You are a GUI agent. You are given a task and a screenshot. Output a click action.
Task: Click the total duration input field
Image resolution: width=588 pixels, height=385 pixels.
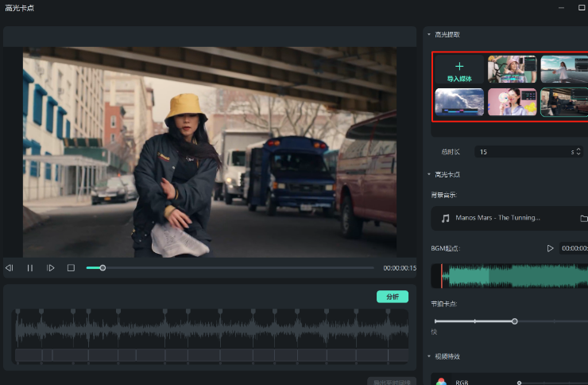coord(520,151)
